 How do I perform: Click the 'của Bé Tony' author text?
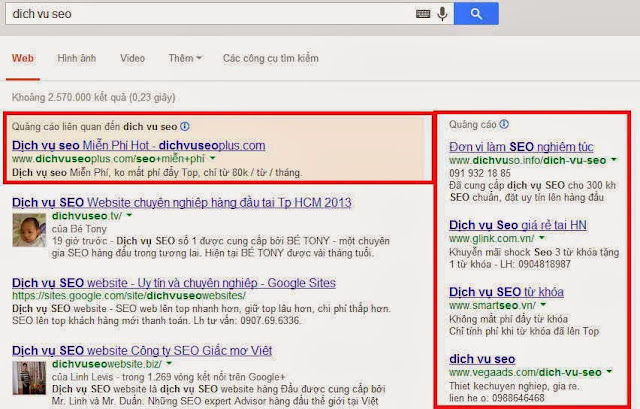pos(79,229)
